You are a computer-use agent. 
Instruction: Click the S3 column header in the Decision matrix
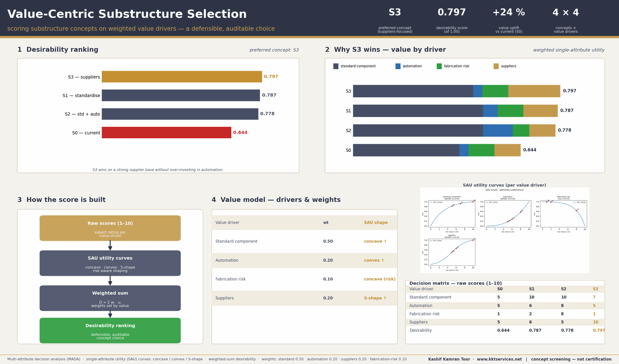click(595, 289)
